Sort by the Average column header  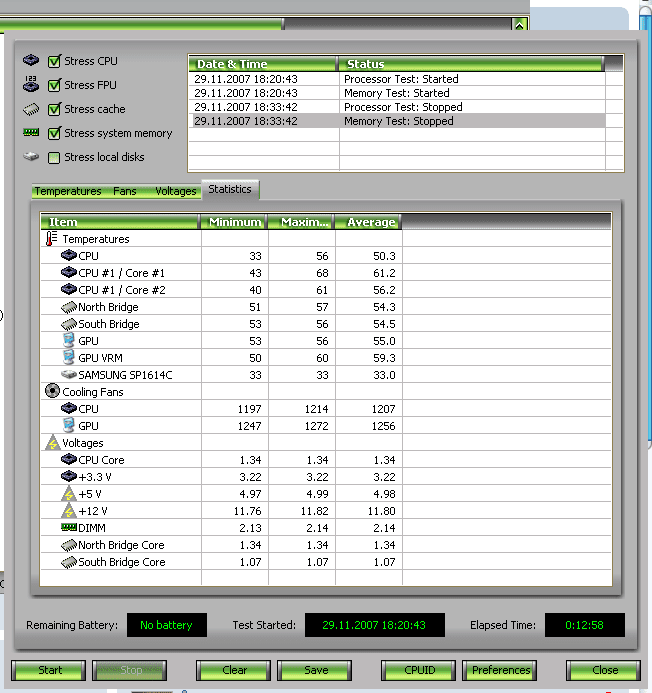point(368,222)
